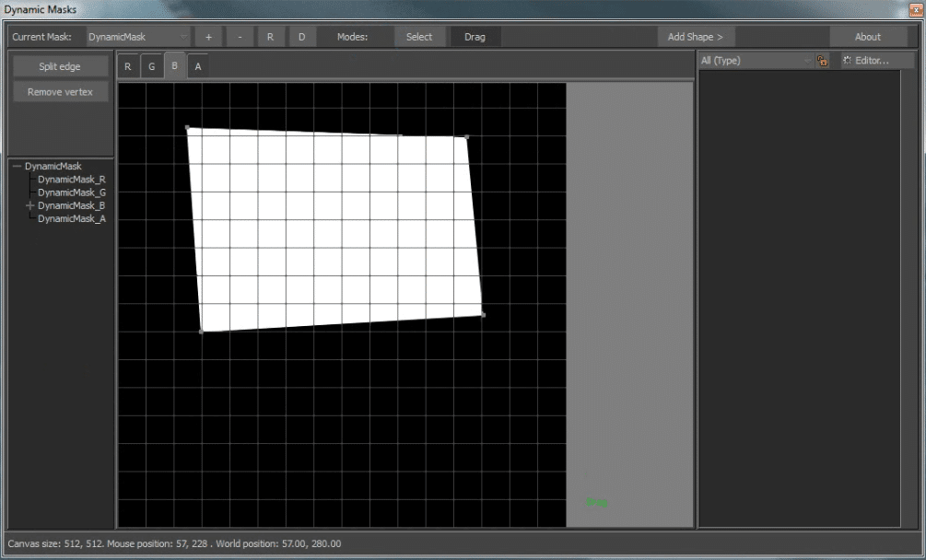The width and height of the screenshot is (926, 560).
Task: Open the All (Type) filter dropdown
Action: (755, 61)
